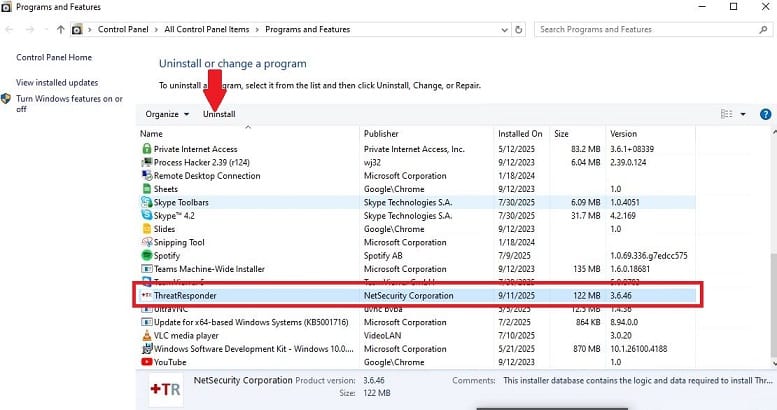Click the YouTube icon in list
Viewport: 777px width, 410px height.
(146, 363)
